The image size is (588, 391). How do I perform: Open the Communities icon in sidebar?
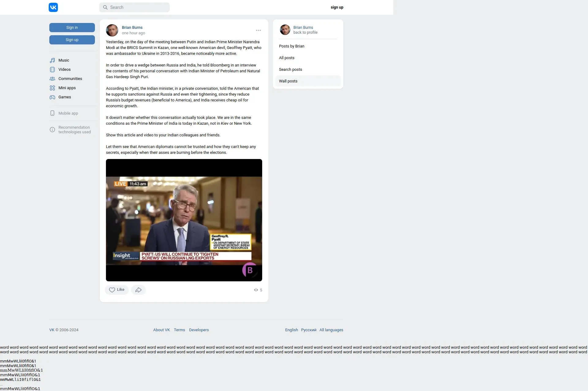point(52,79)
